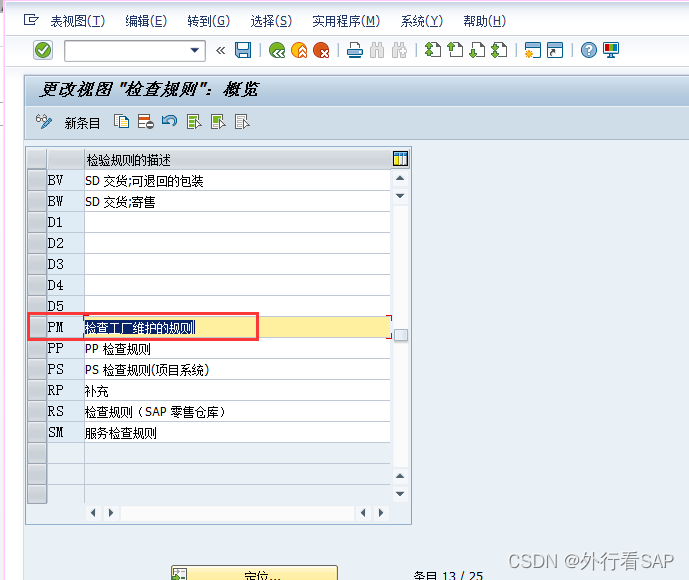Open the 帮助(H) menu
Viewport: 689px width, 580px height.
484,21
